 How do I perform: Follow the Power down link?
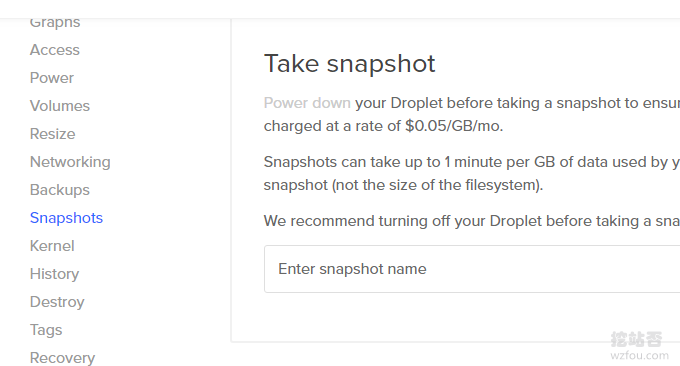307,103
